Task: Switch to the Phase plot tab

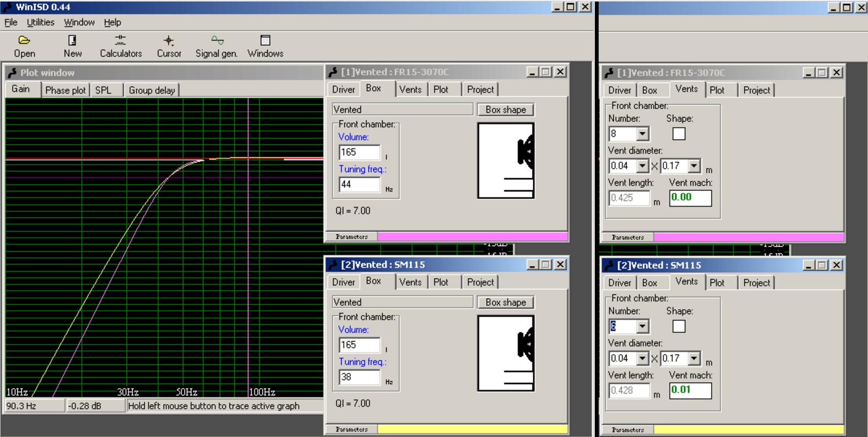Action: pyautogui.click(x=65, y=90)
